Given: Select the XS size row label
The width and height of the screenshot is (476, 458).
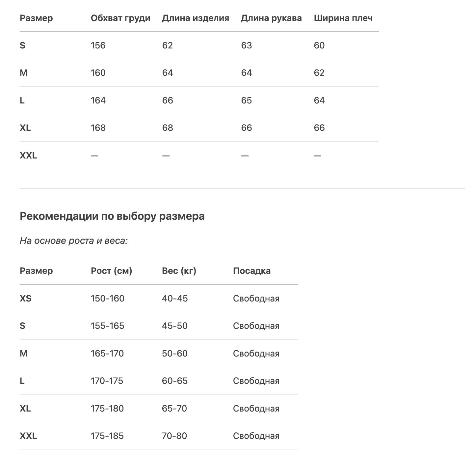Looking at the screenshot, I should coord(26,299).
